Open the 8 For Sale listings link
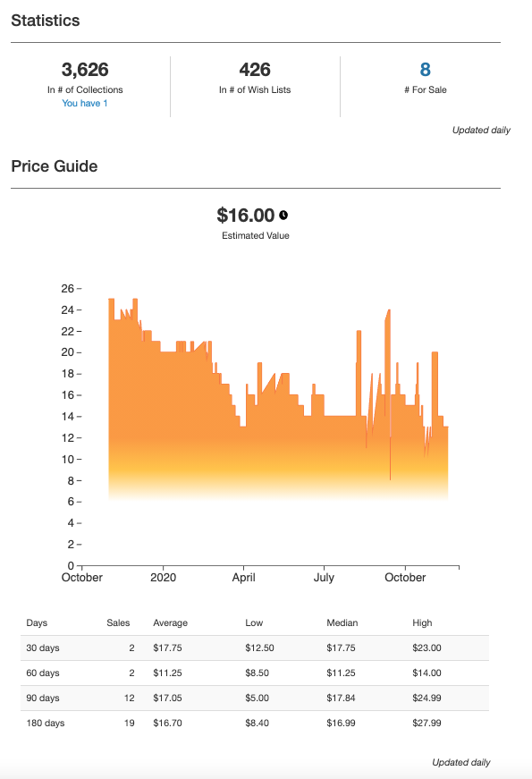Viewport: 532px width, 779px height. click(426, 70)
